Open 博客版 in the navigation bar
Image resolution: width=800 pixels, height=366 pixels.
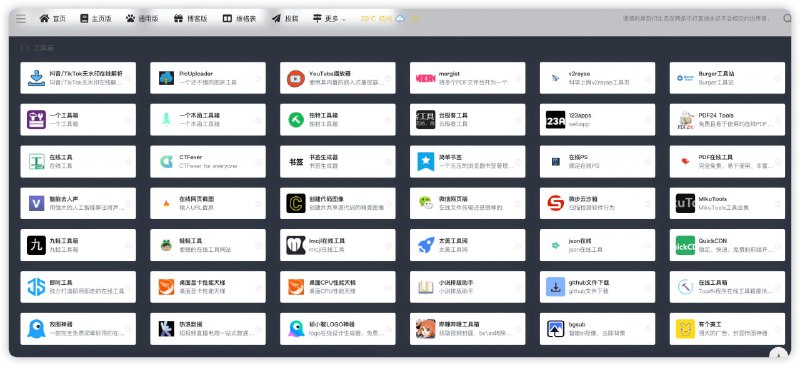(x=190, y=19)
